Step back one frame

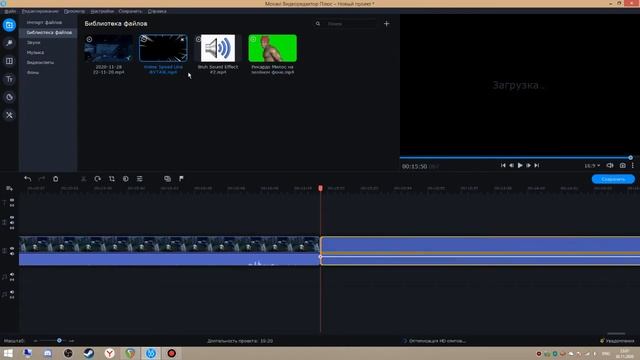pos(511,165)
